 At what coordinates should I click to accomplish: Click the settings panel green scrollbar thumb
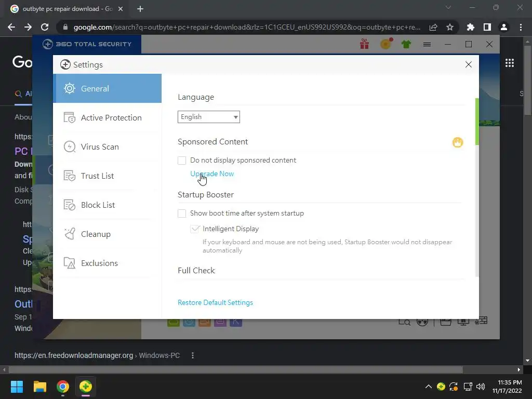pos(477,122)
